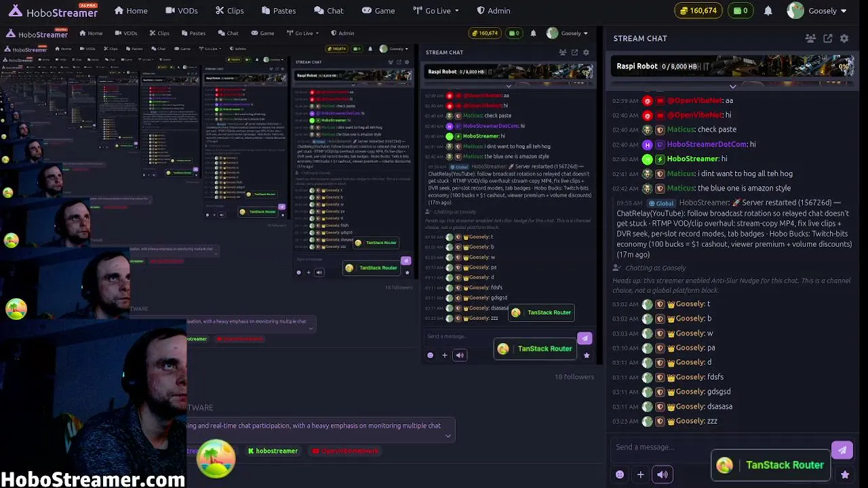The width and height of the screenshot is (868, 488).
Task: Click the green 0 balance badge
Action: pos(741,11)
